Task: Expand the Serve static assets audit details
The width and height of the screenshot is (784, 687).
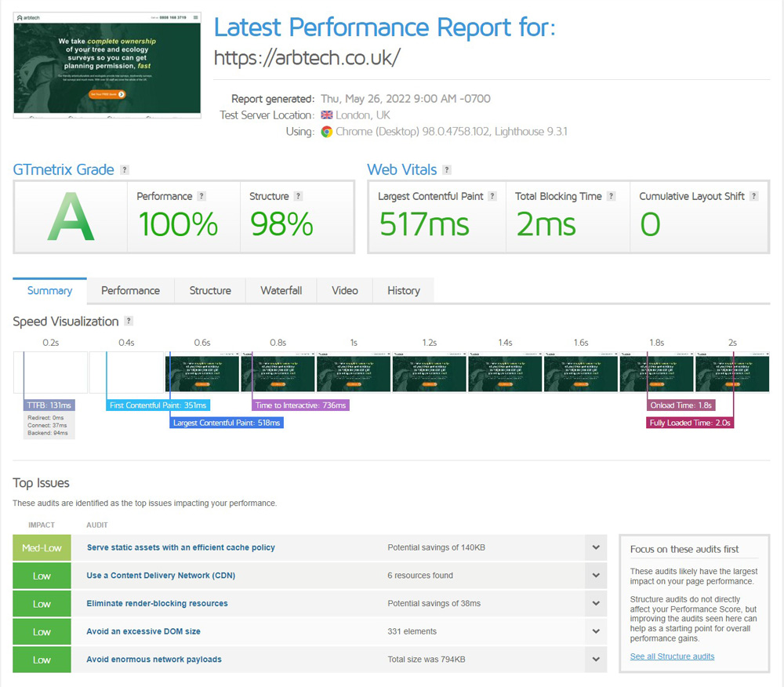Action: [x=596, y=547]
